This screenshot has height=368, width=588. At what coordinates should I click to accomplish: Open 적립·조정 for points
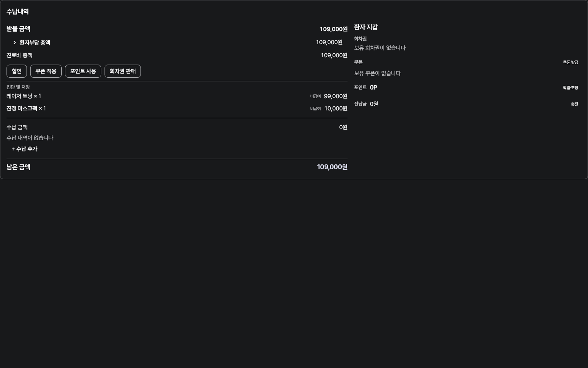point(570,88)
